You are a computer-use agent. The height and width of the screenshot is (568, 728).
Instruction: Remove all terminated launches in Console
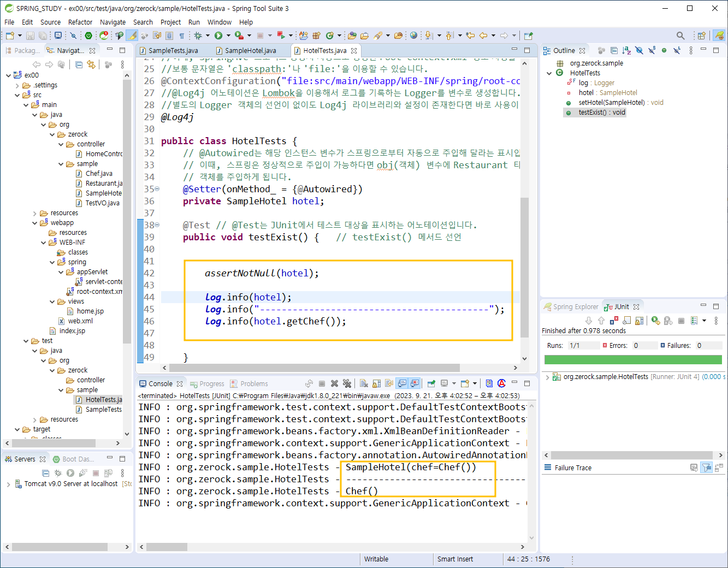coord(347,383)
